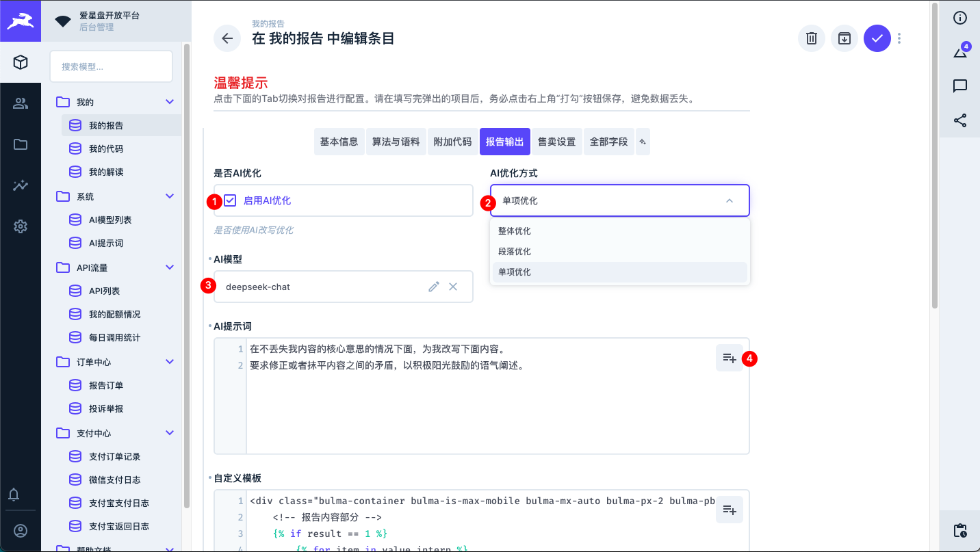The width and height of the screenshot is (980, 552).
Task: Collapse the 订单中心 folder in sidebar
Action: coord(170,362)
